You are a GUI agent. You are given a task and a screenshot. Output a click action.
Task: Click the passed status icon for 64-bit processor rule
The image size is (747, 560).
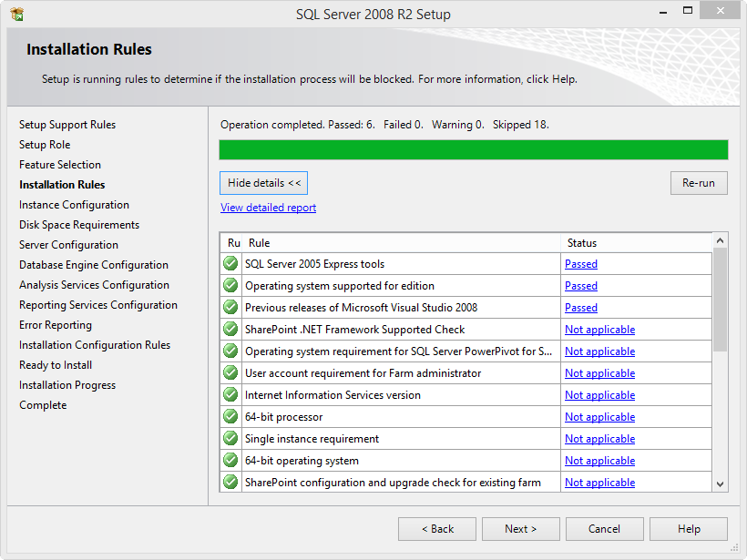pos(230,416)
